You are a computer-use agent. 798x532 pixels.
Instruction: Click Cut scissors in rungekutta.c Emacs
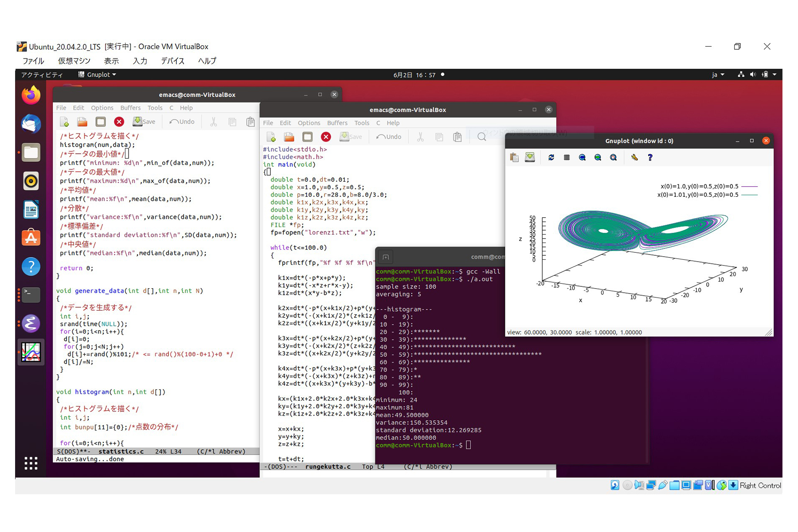420,137
